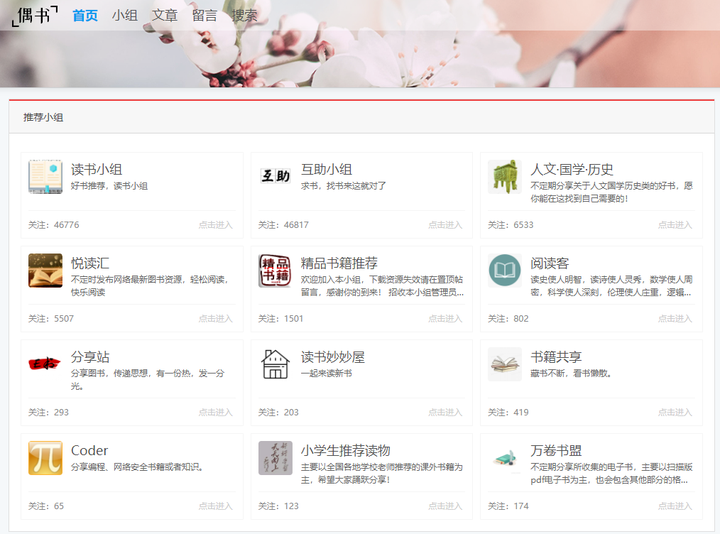The width and height of the screenshot is (720, 534).
Task: Click the 人文·国学·历史 bronze vessel icon
Action: [x=505, y=177]
